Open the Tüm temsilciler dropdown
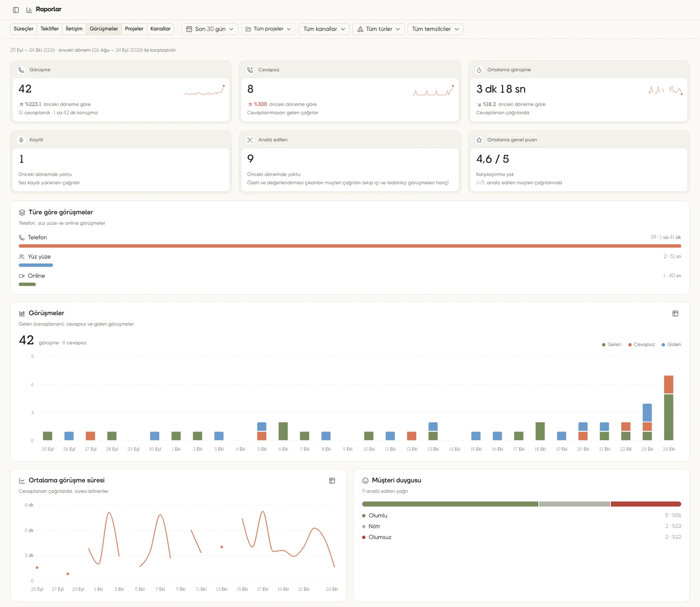 coord(436,29)
